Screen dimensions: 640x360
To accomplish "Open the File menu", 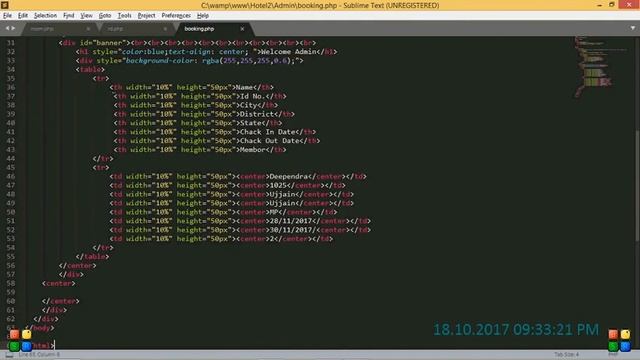I will 7,16.
